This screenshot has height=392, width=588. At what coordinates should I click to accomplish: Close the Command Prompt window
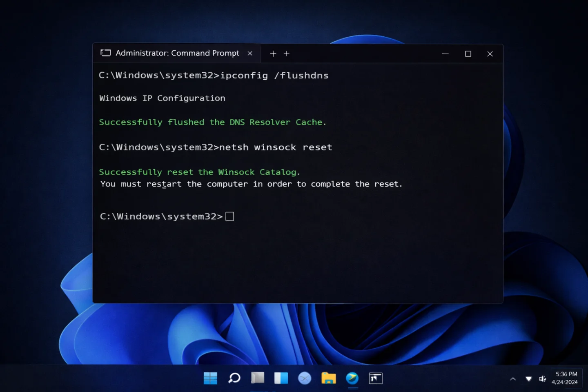[x=490, y=53]
